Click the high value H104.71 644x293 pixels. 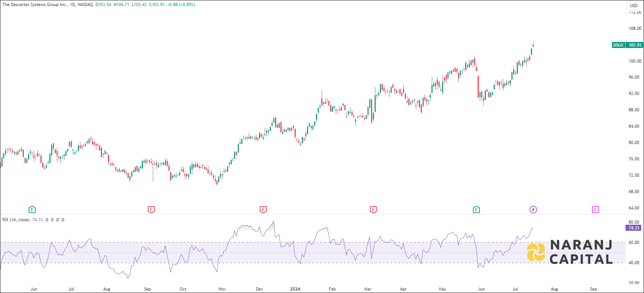tap(121, 5)
